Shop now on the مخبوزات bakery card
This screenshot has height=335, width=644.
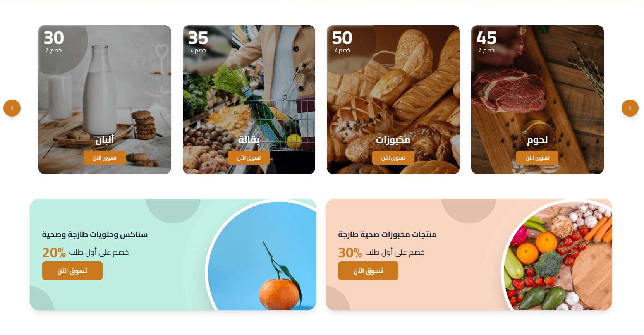pyautogui.click(x=393, y=158)
